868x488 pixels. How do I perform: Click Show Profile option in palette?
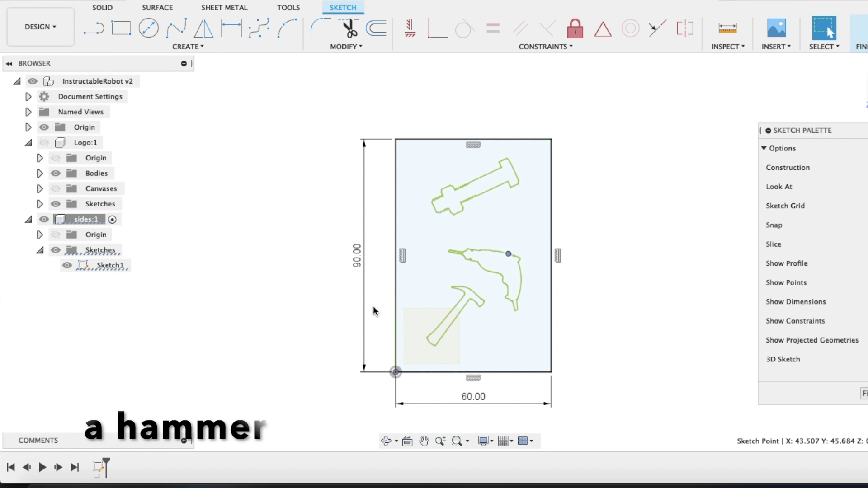(x=786, y=263)
